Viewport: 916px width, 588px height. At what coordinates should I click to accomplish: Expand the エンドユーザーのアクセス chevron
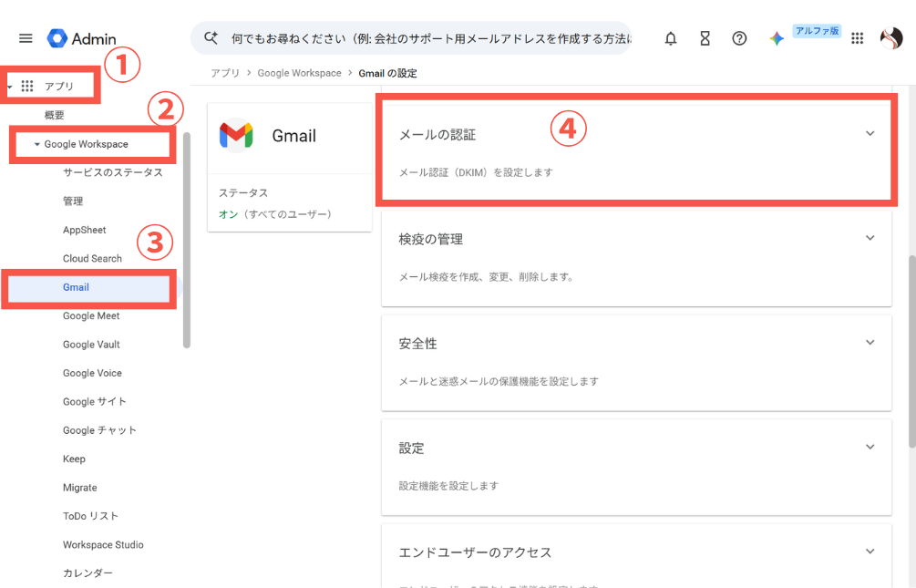870,552
